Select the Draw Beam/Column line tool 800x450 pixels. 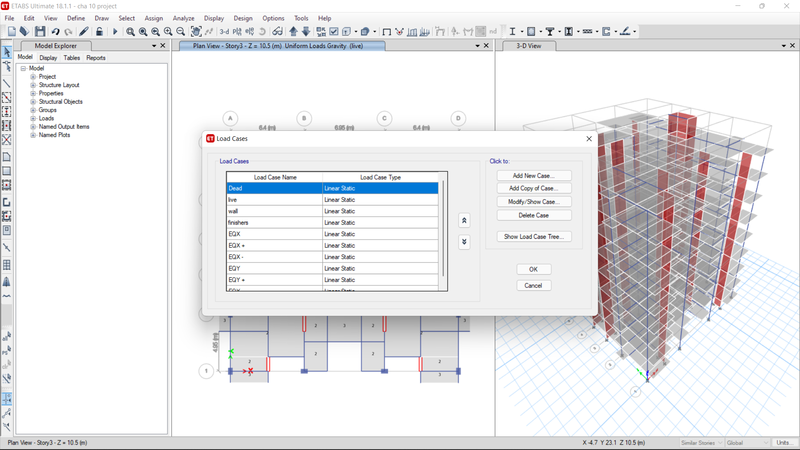pyautogui.click(x=7, y=83)
